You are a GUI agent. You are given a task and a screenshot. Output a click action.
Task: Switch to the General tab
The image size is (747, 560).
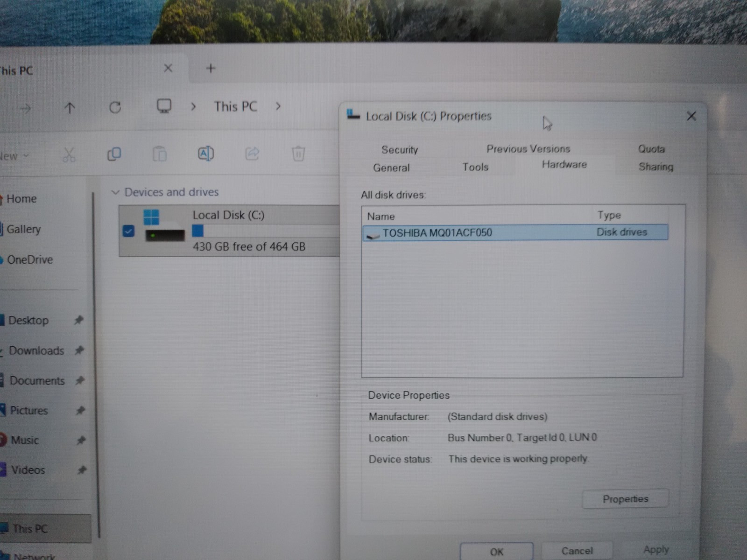coord(391,168)
